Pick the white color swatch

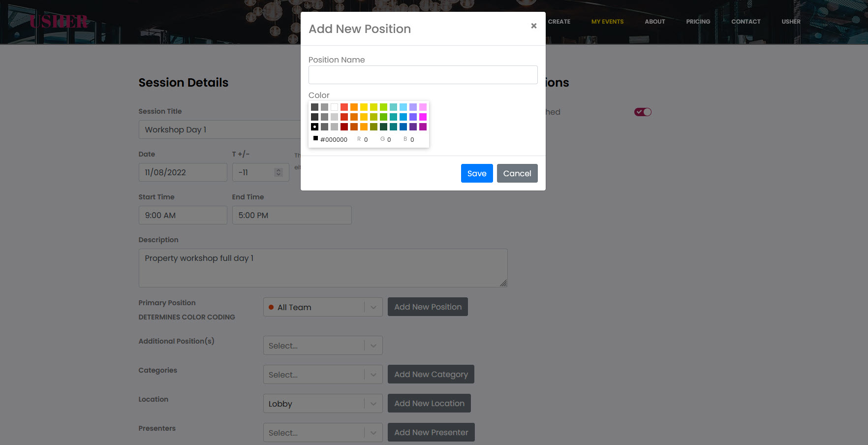click(334, 107)
